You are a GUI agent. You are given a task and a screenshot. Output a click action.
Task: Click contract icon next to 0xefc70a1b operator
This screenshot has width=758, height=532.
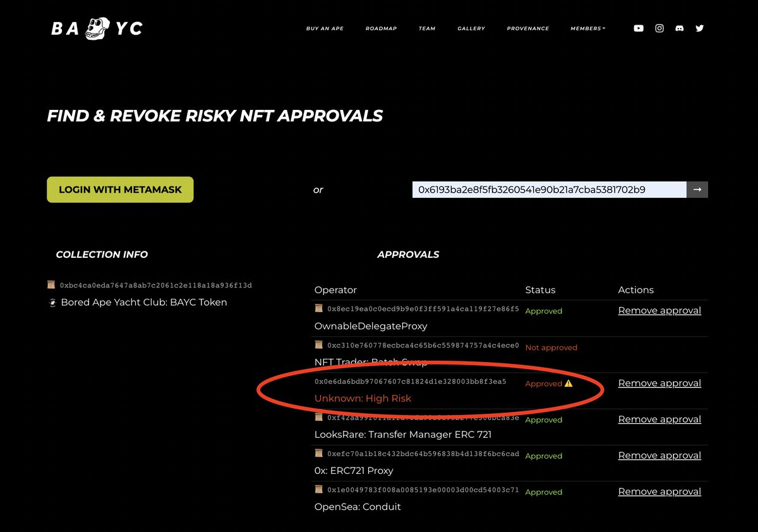(319, 454)
